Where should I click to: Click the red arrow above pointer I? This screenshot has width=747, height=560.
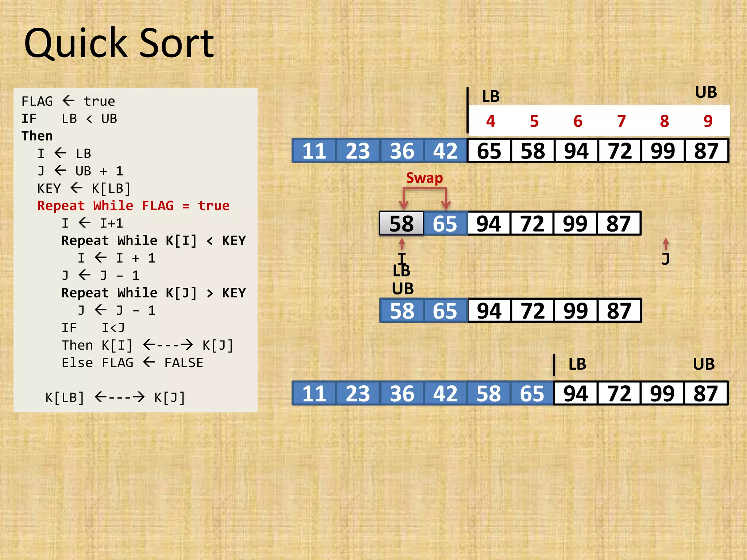(x=402, y=244)
